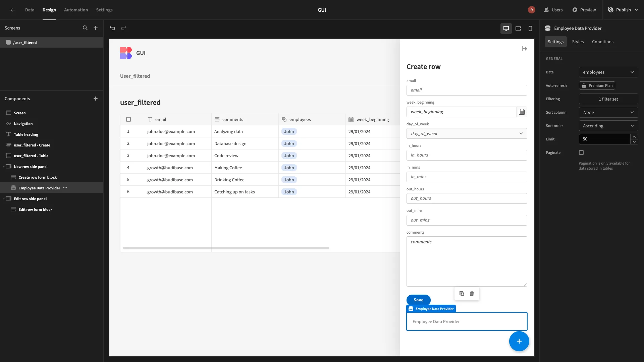Viewport: 644px width, 362px height.
Task: Switch to tablet preview icon
Action: tap(518, 28)
